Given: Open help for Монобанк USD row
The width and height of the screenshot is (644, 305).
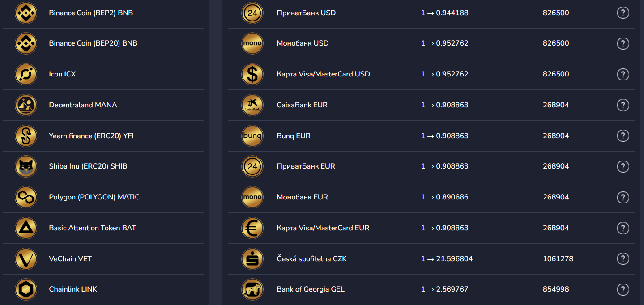Looking at the screenshot, I should 623,43.
